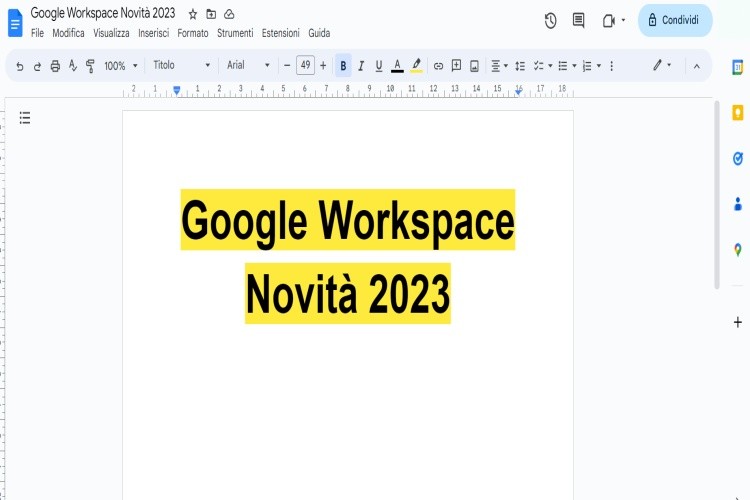This screenshot has width=750, height=500.
Task: Undo the last action
Action: (20, 66)
